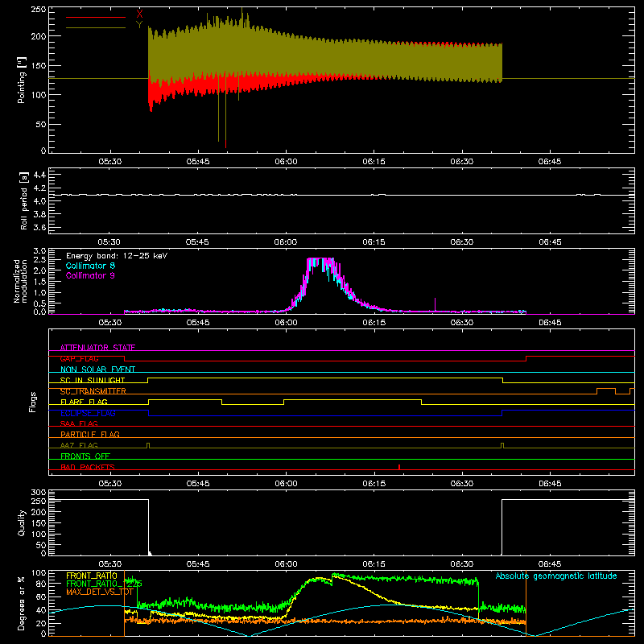Click the 'Absolute geomagnetic latitude' label

pos(556,576)
